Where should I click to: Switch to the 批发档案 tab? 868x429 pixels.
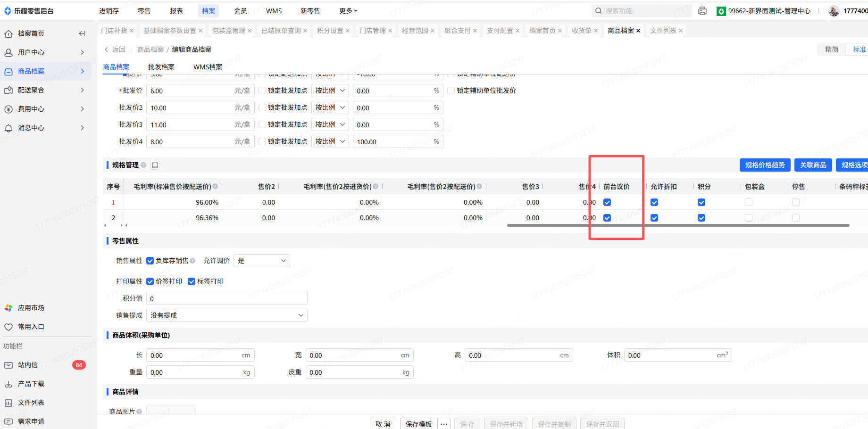[x=161, y=67]
